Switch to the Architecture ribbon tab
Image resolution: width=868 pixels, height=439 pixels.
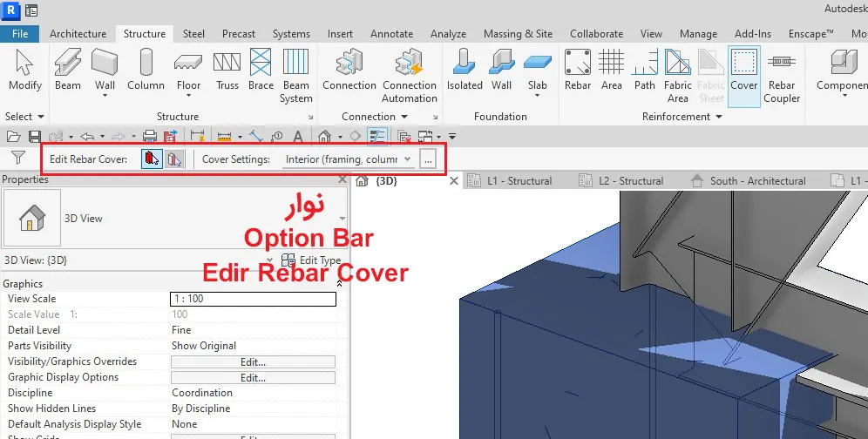pos(78,34)
